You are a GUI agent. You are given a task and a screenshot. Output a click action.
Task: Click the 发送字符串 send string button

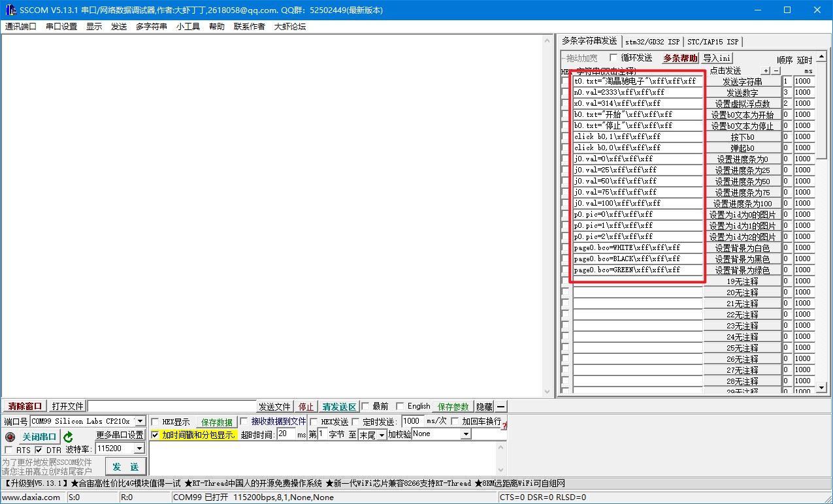(x=743, y=81)
